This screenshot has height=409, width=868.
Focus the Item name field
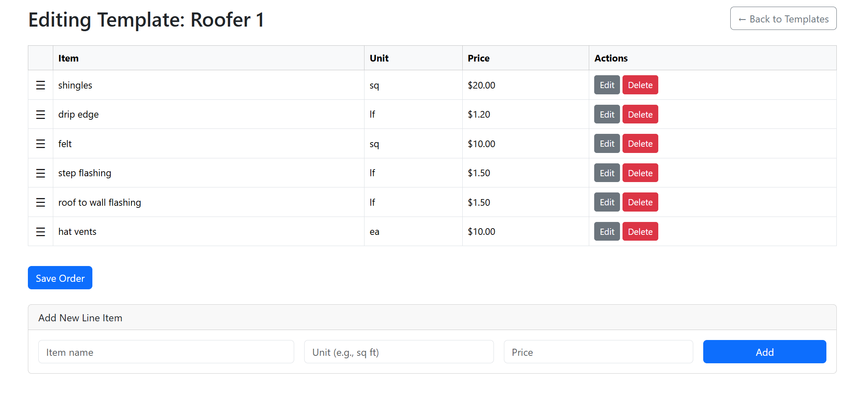[166, 352]
